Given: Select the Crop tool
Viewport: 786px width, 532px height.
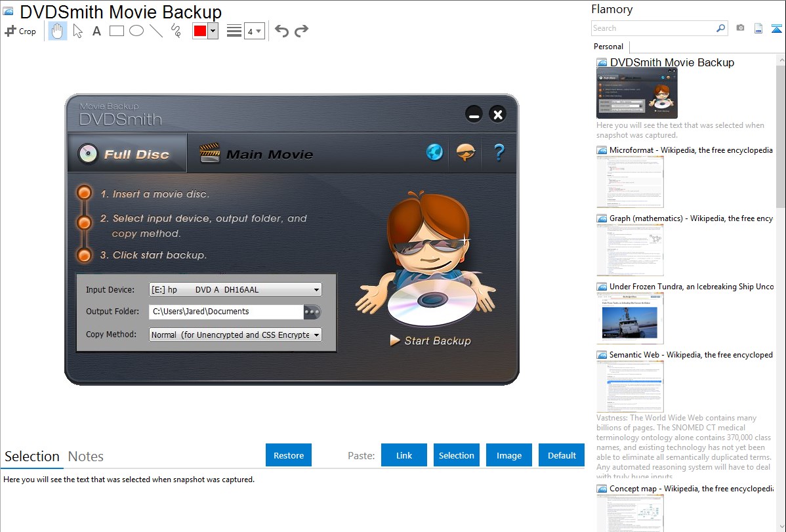Looking at the screenshot, I should (x=20, y=31).
